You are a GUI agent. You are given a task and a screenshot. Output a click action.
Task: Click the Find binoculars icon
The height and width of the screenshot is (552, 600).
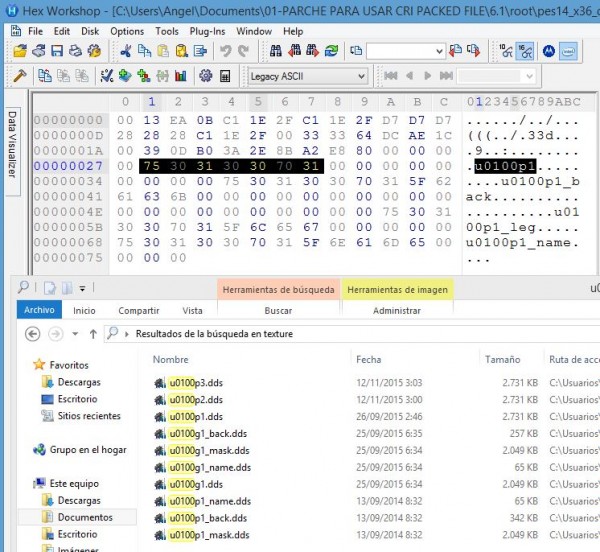(x=276, y=50)
